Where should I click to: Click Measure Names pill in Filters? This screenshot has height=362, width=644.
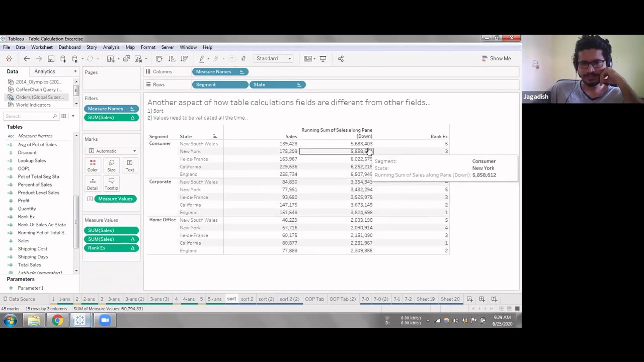point(112,109)
